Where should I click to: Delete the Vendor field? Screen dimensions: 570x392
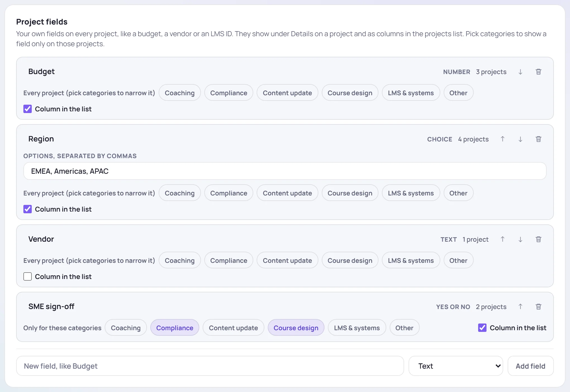click(538, 239)
